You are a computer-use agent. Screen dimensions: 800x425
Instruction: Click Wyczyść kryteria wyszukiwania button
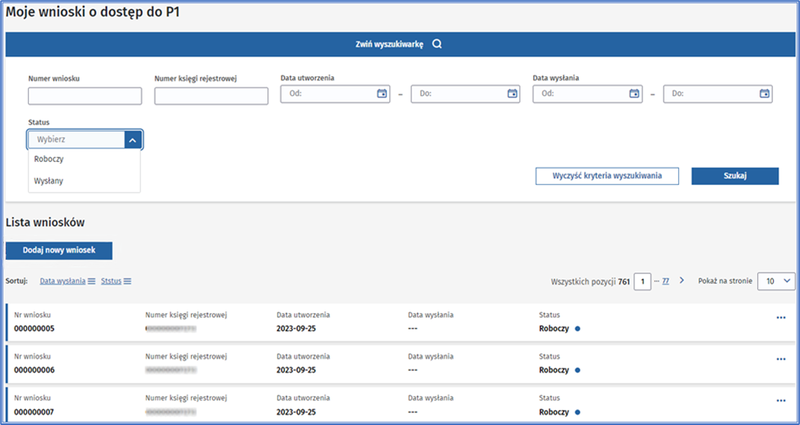coord(607,175)
